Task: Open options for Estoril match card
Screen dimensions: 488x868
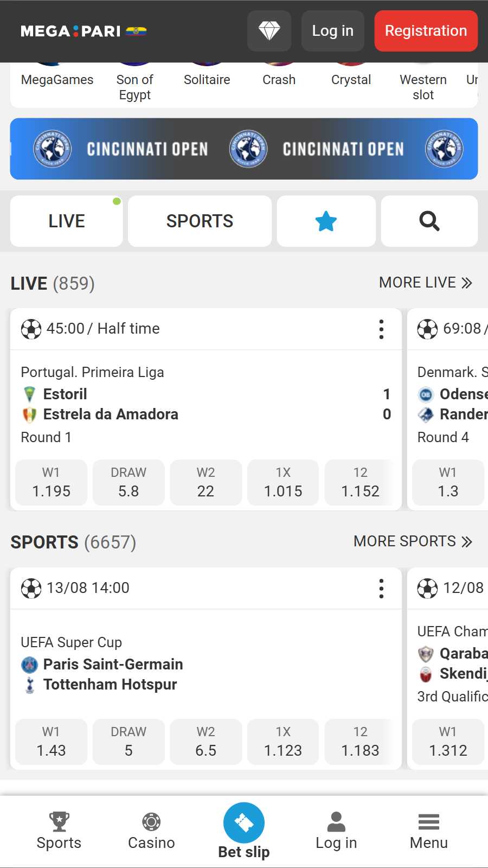Action: point(381,329)
